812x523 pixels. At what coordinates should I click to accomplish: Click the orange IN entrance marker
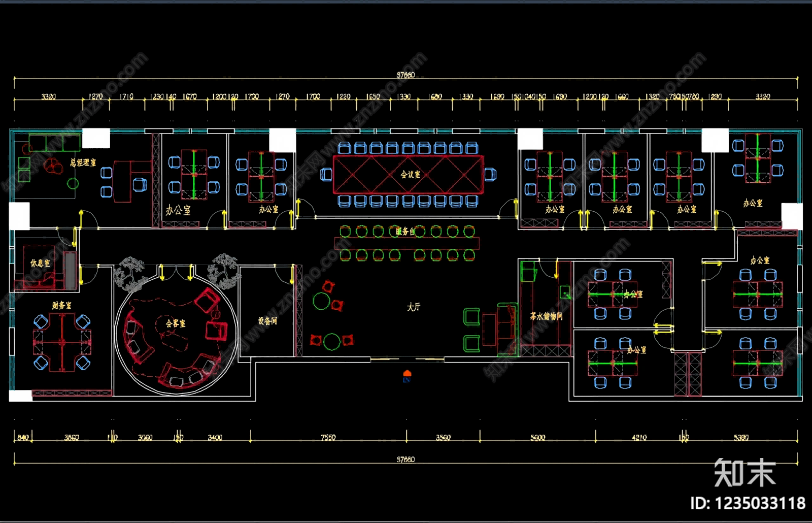[x=407, y=376]
